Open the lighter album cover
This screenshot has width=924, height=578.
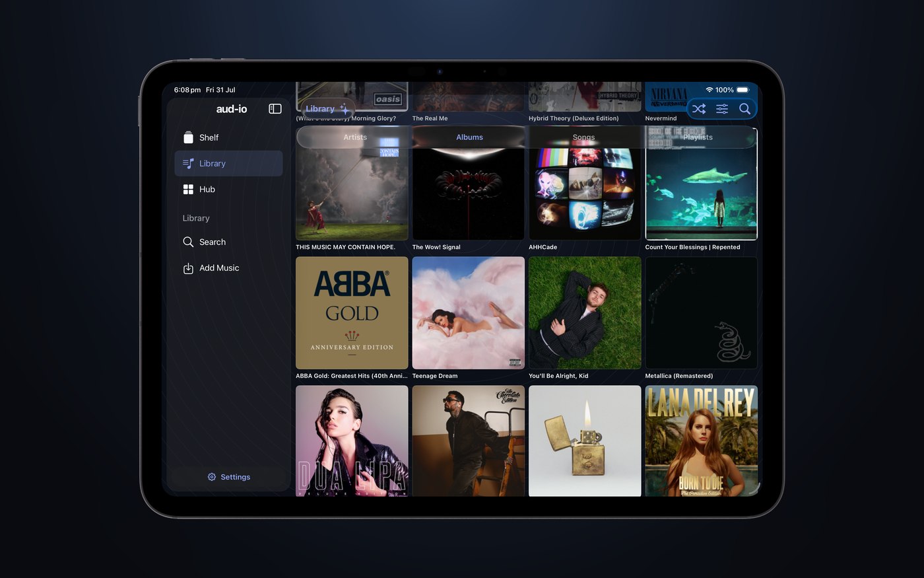click(585, 441)
